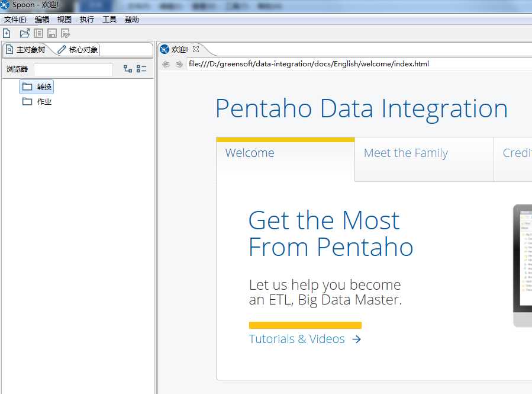Switch to the 主对象树 tab

26,50
